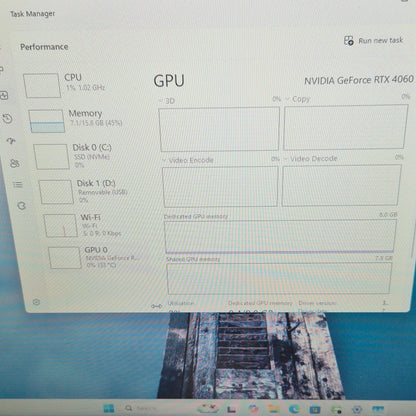Click the Dedicated GPU memory graph
The image size is (416, 416).
(x=280, y=236)
